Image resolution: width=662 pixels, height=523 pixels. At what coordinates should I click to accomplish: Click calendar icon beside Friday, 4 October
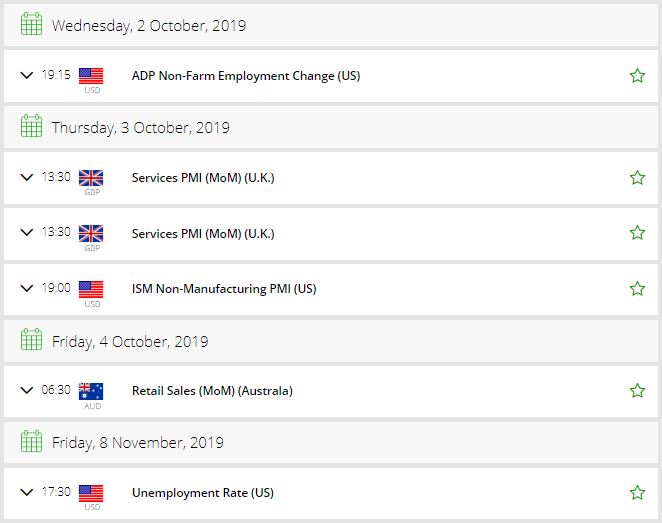click(31, 340)
